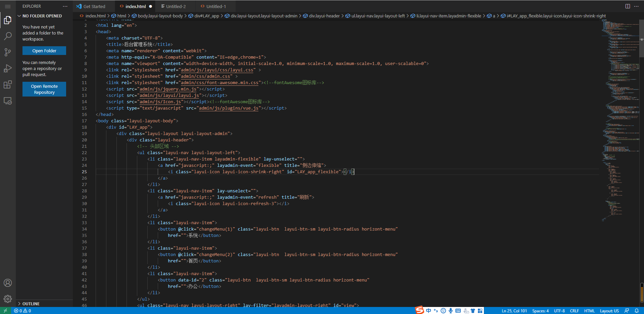Click the Sogou input method logo

click(x=419, y=310)
